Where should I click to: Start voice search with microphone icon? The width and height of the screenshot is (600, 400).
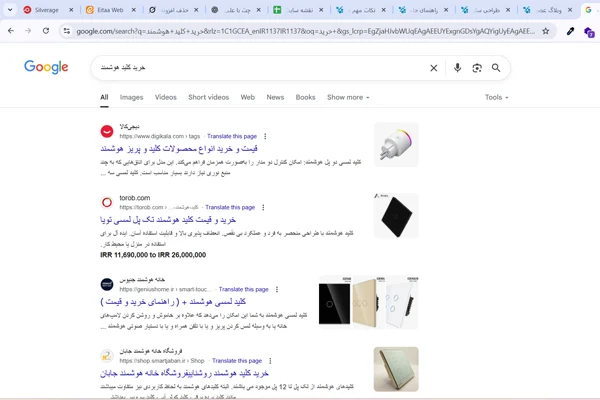coord(457,68)
